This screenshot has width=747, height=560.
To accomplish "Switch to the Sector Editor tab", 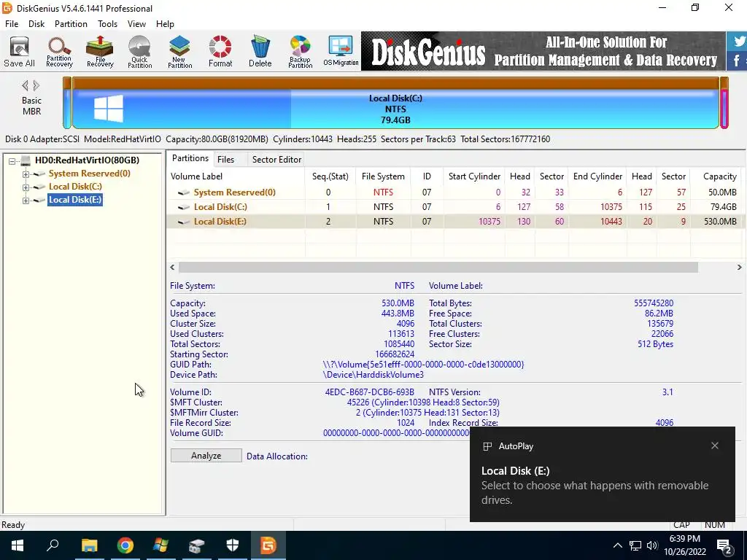I will [x=276, y=160].
